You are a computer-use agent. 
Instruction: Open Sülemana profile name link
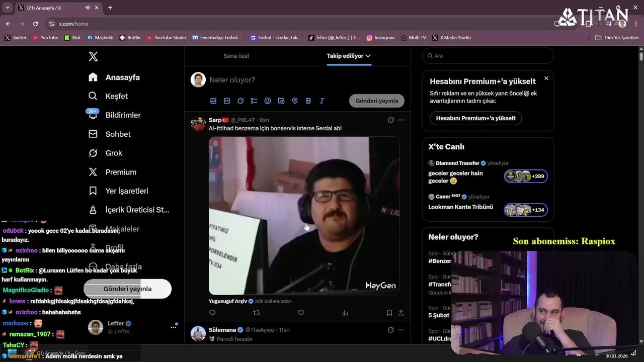(x=222, y=330)
